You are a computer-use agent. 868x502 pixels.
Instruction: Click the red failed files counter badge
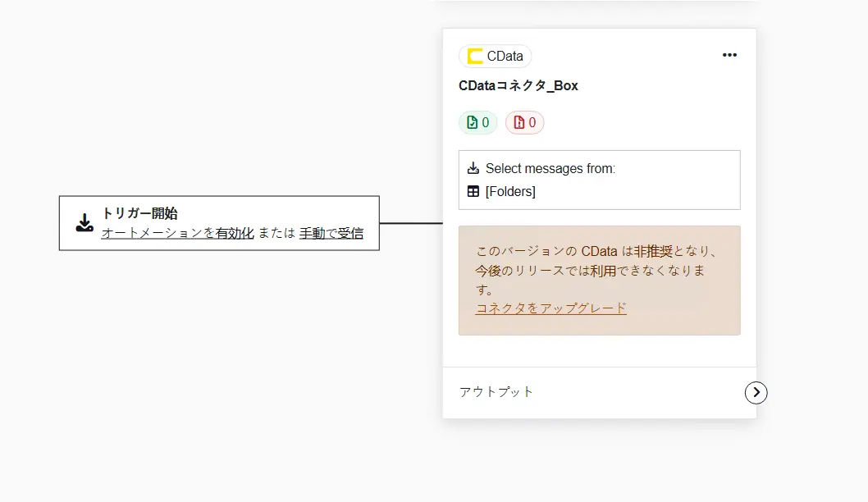(524, 122)
